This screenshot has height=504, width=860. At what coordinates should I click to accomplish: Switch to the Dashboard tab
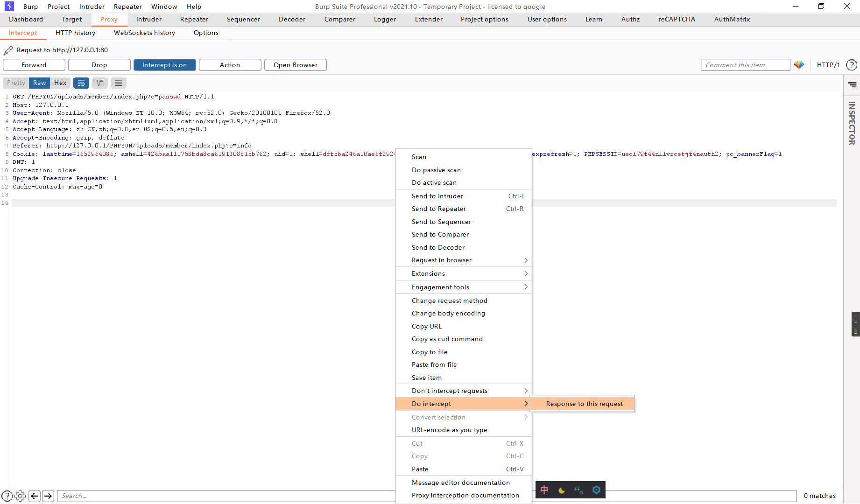click(26, 19)
